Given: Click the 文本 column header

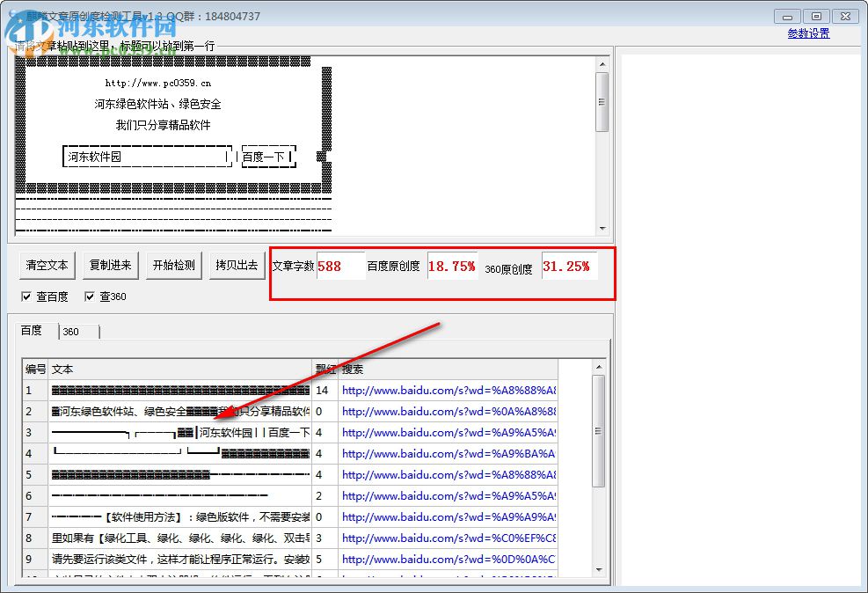Looking at the screenshot, I should [180, 370].
